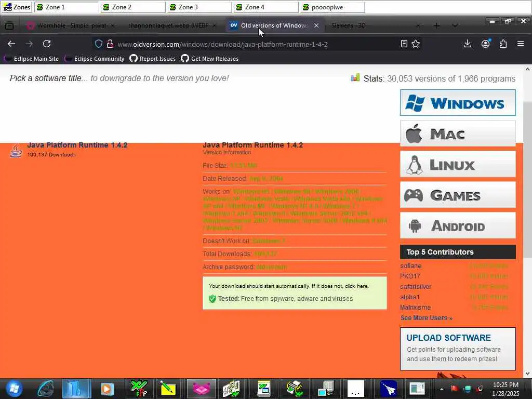Screen dimensions: 532x399
Task: Click the green Tested shield icon
Action: coord(212,299)
